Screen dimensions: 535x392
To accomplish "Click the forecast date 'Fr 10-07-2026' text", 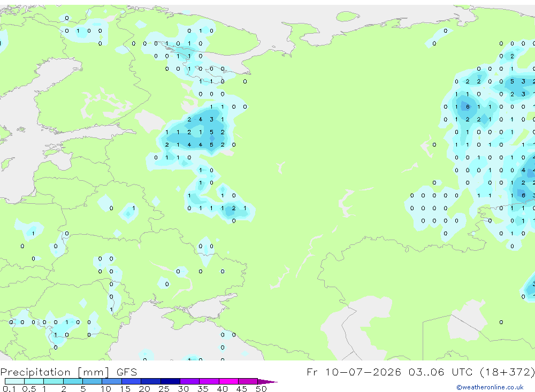I will 354,372.
